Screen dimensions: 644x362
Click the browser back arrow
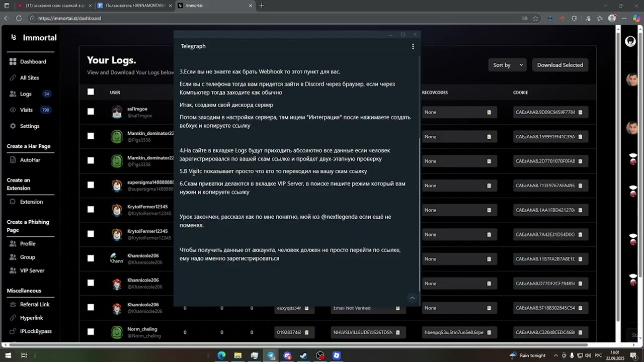pyautogui.click(x=7, y=18)
